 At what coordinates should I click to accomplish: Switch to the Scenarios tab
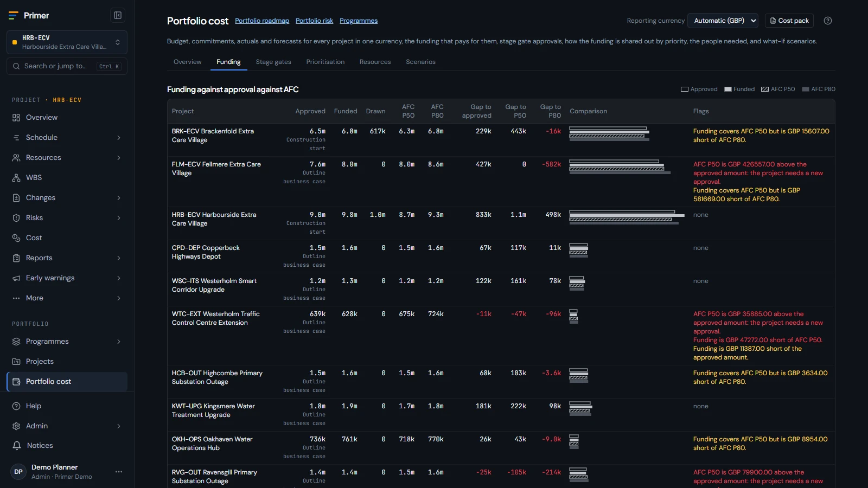pyautogui.click(x=420, y=62)
